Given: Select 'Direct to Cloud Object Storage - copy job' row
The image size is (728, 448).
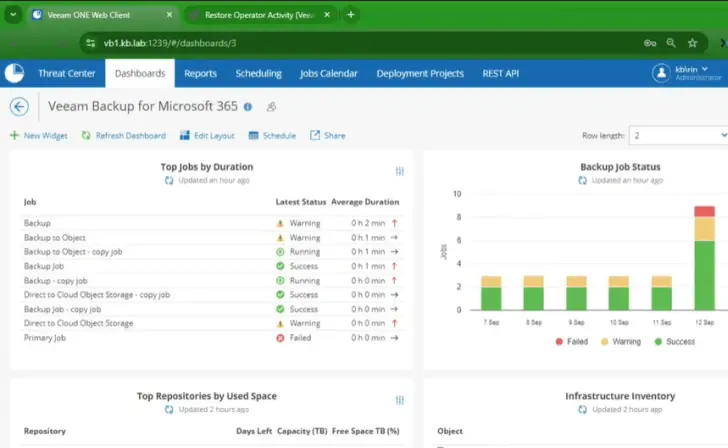Looking at the screenshot, I should pos(212,295).
